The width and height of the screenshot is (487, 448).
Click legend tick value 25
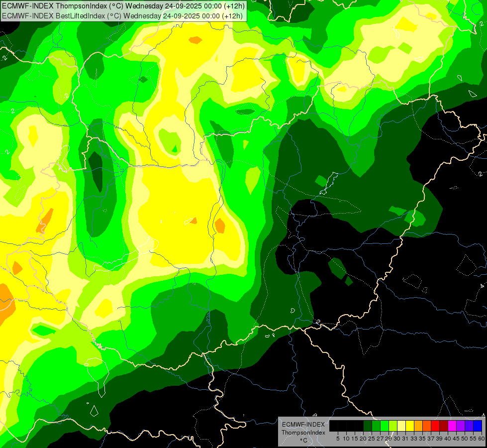[x=372, y=439]
